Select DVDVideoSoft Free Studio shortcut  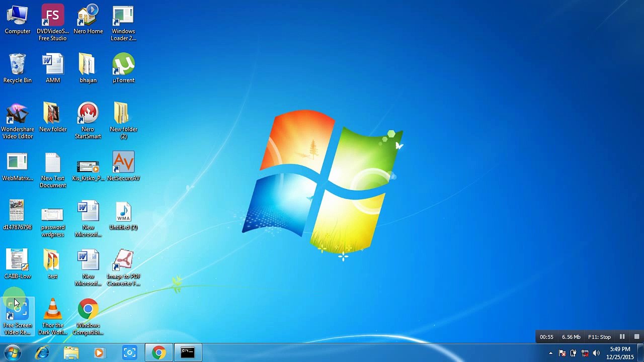pyautogui.click(x=53, y=24)
